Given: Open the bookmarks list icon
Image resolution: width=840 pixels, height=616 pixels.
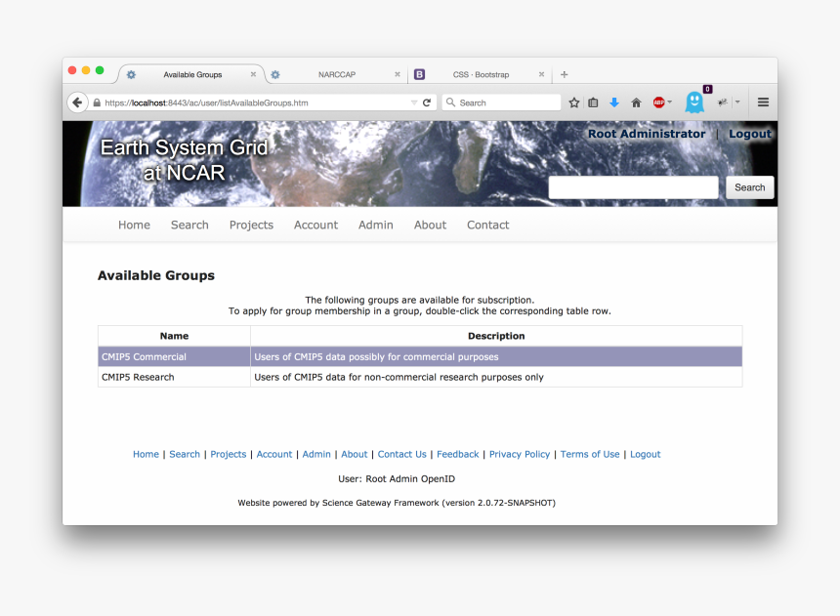Looking at the screenshot, I should tap(593, 103).
